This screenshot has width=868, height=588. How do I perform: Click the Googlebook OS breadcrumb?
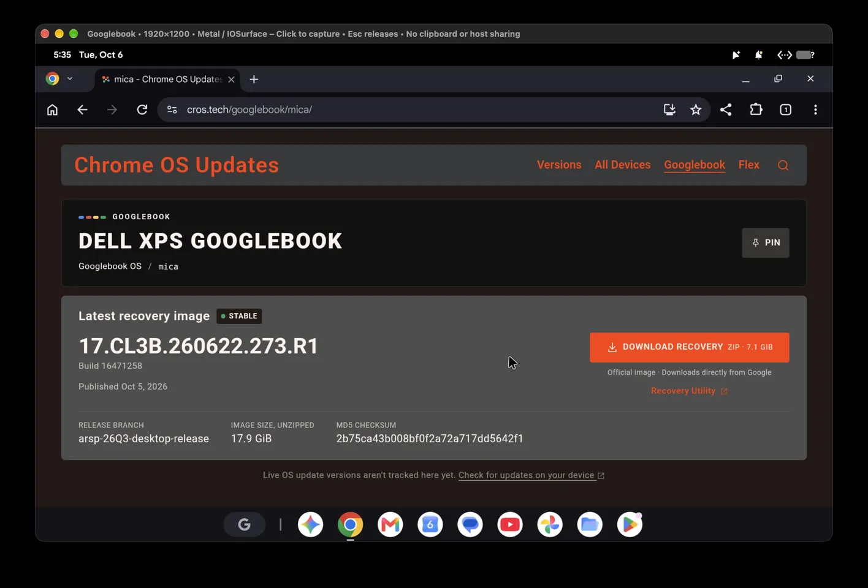pyautogui.click(x=110, y=266)
